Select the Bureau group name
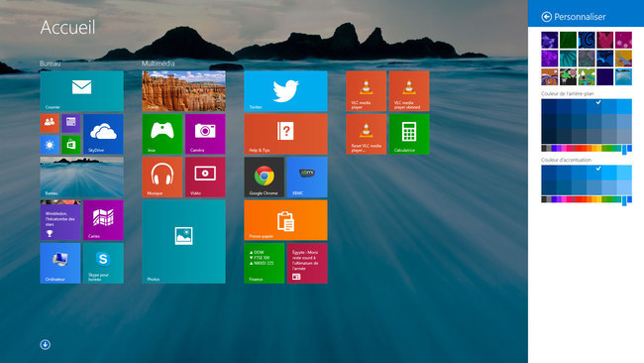644x363 pixels. [x=51, y=63]
